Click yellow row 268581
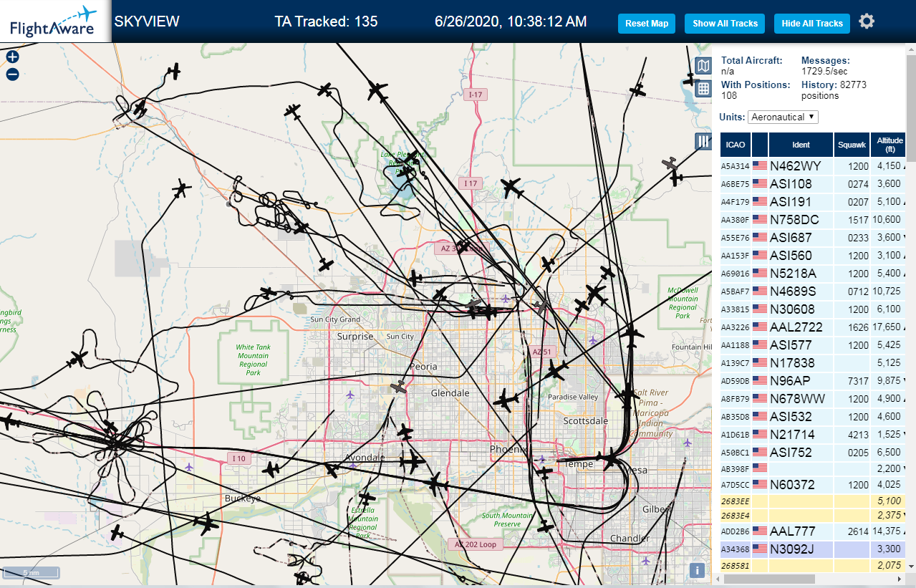Image resolution: width=916 pixels, height=588 pixels. 814,566
